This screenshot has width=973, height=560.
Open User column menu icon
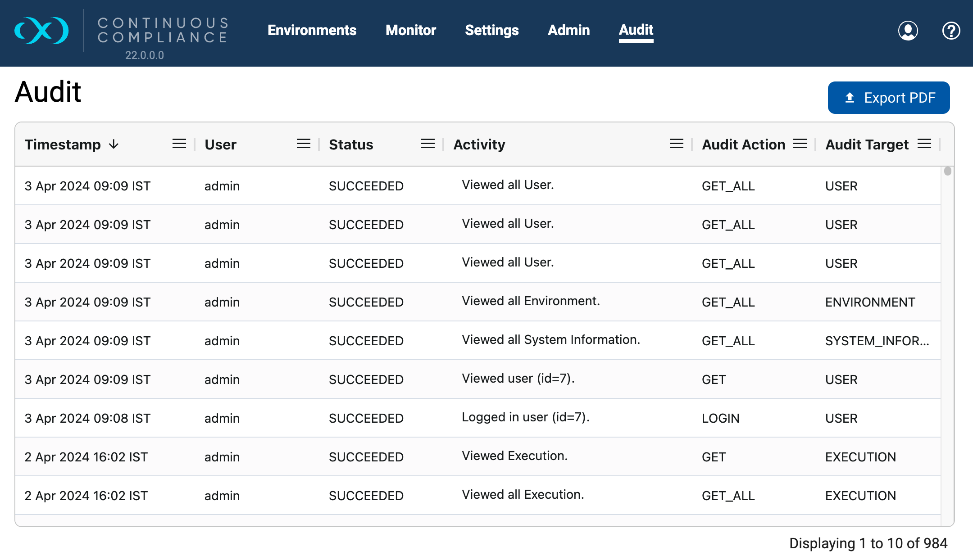pyautogui.click(x=304, y=144)
